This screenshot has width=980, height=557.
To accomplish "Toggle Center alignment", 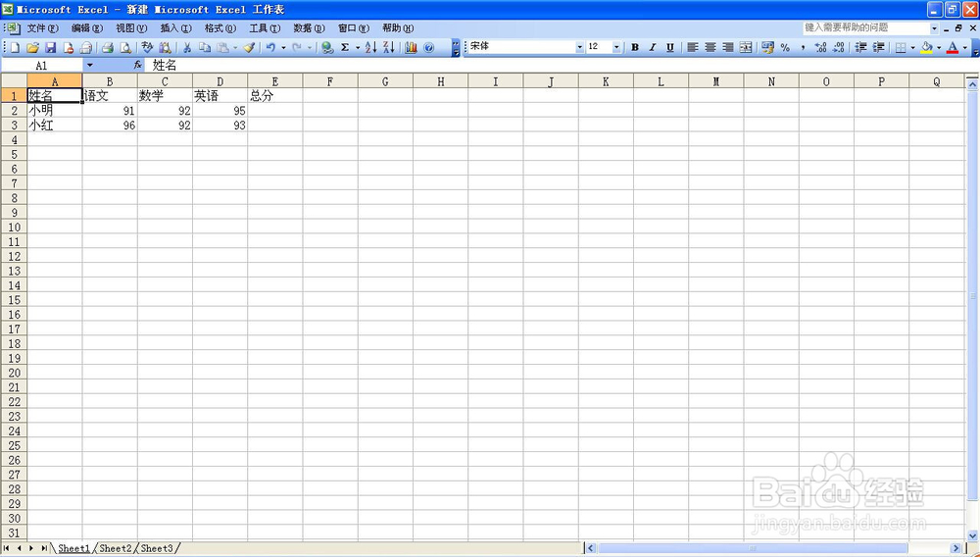I will [x=710, y=47].
